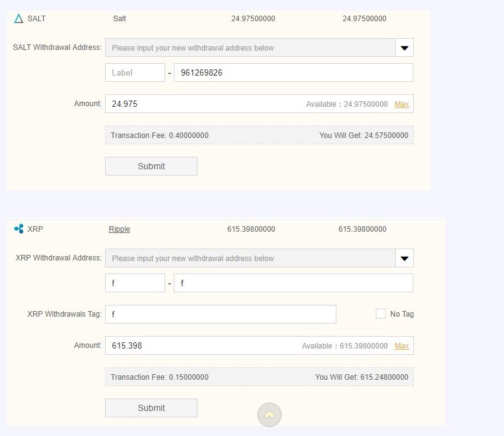Click the XRP Withdrawal Address label
Viewport: 504px width, 436px height.
click(59, 258)
